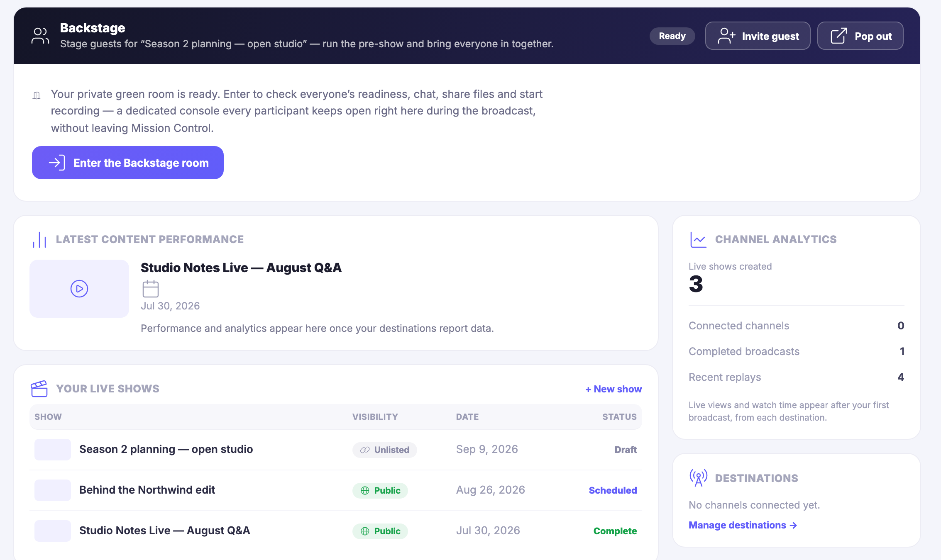The width and height of the screenshot is (941, 560).
Task: Click the STATUS column header
Action: click(619, 417)
